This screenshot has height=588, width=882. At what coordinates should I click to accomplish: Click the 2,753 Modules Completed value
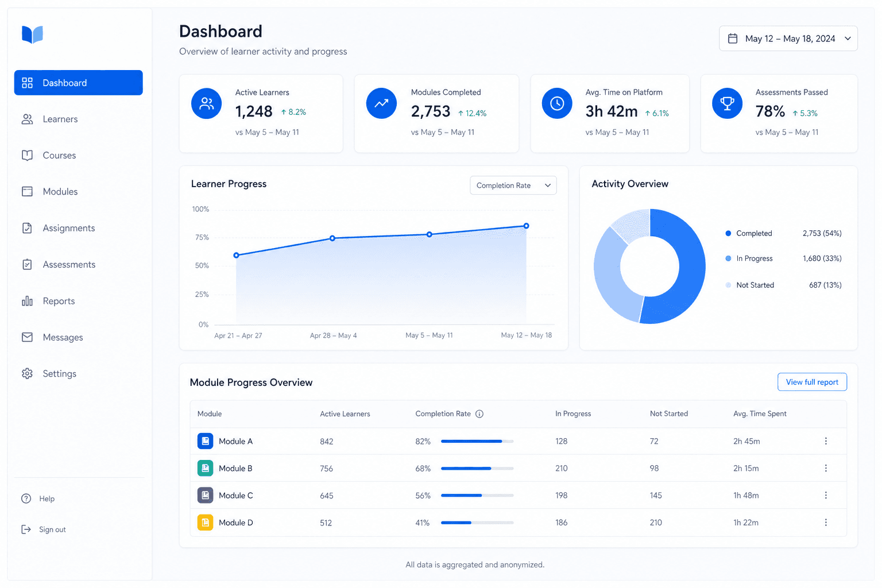(x=431, y=111)
